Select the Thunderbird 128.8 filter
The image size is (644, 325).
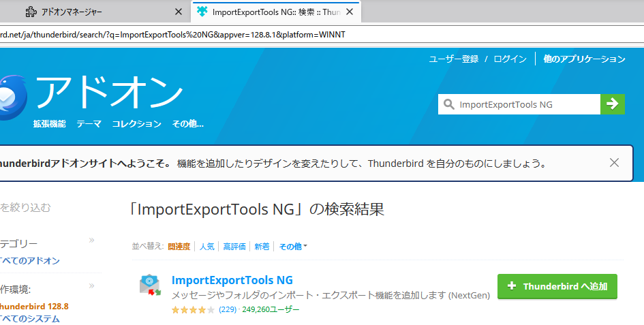[33, 307]
